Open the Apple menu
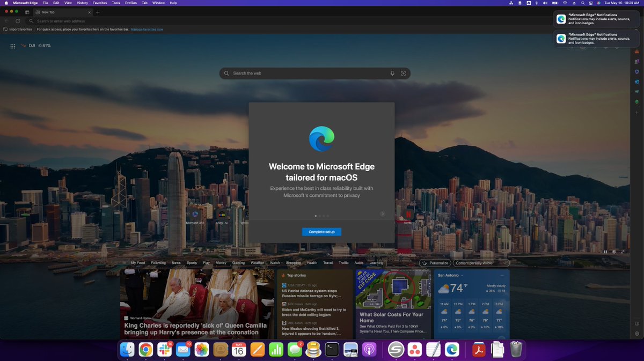This screenshot has width=644, height=361. 6,3
